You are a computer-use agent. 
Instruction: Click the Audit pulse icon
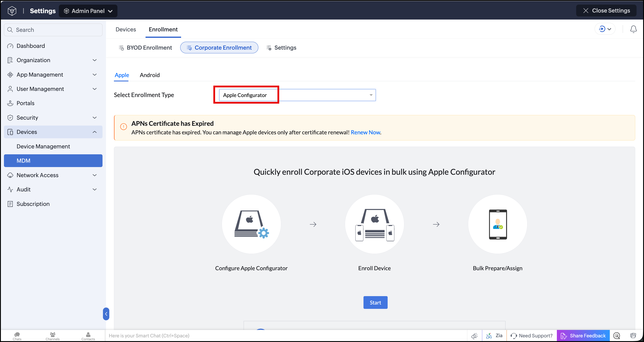click(10, 189)
